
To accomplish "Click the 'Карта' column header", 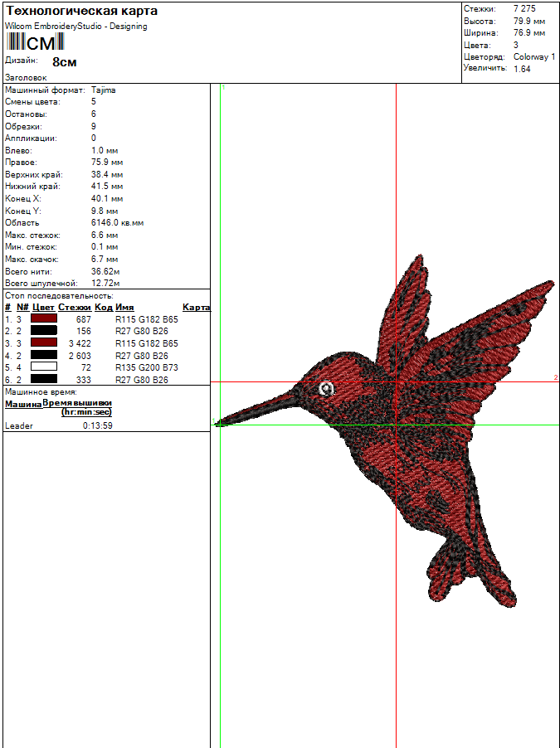I will tap(196, 308).
